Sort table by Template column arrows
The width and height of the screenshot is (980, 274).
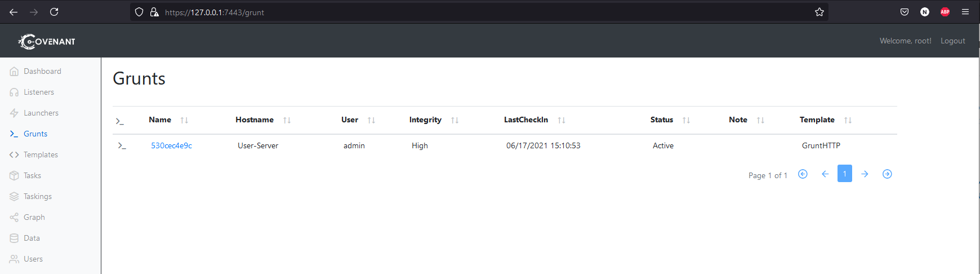[848, 120]
